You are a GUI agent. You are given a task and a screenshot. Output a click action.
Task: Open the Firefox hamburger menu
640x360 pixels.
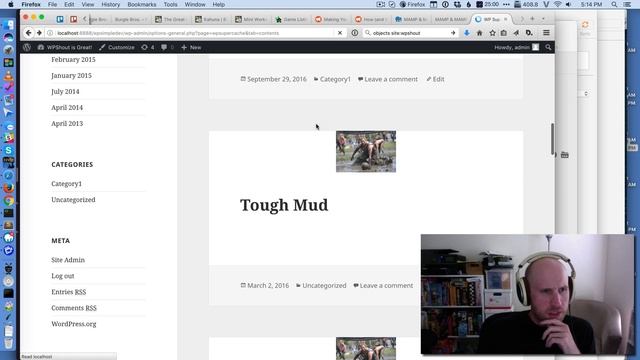coord(546,33)
